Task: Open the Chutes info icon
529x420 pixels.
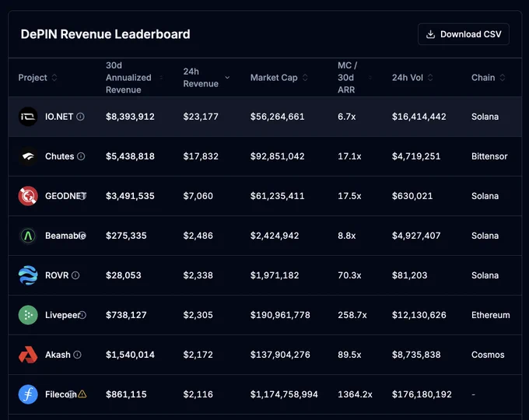Action: tap(81, 156)
